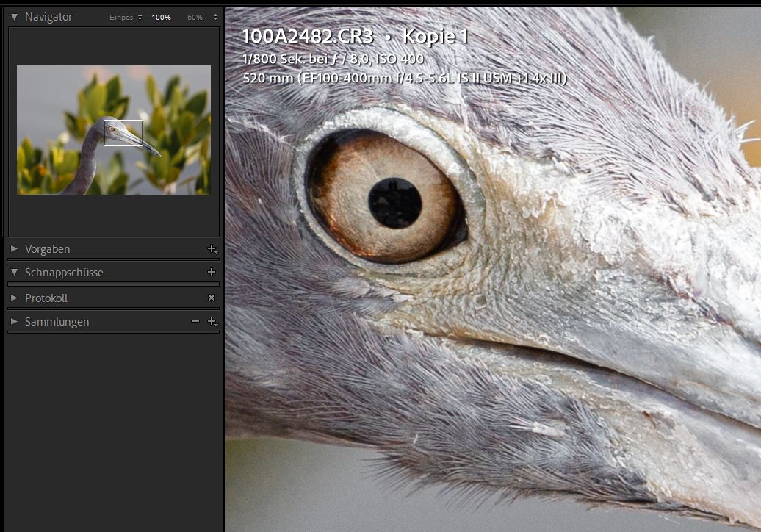This screenshot has height=532, width=761.
Task: Click the file name 100A2482.CR3 overlay
Action: pos(308,36)
